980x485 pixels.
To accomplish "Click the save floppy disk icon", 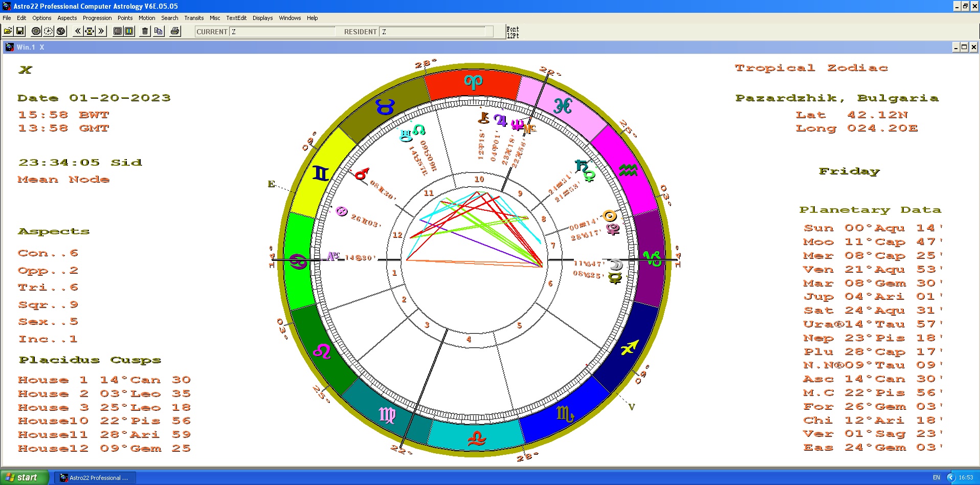I will pos(20,31).
